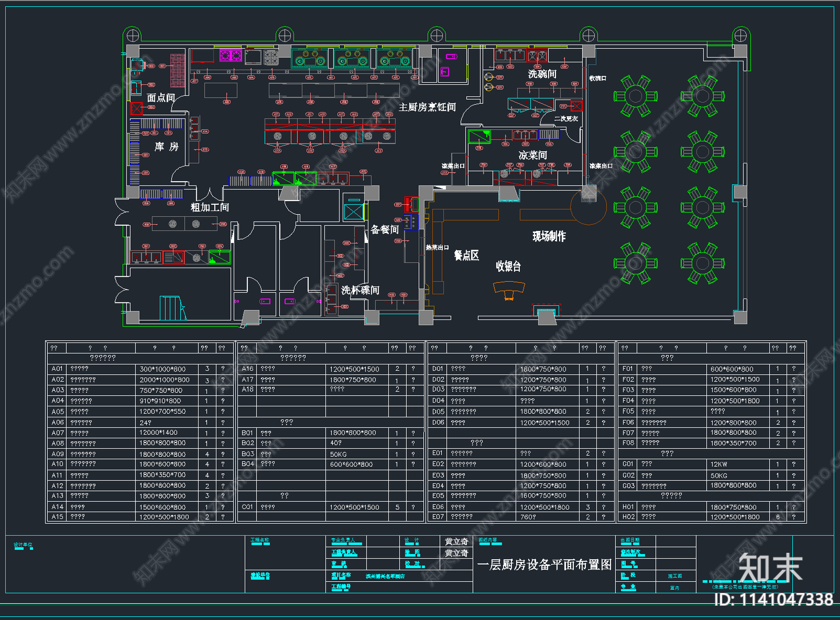Click table cell E07
Viewport: 840px width, 620px height.
click(x=438, y=517)
